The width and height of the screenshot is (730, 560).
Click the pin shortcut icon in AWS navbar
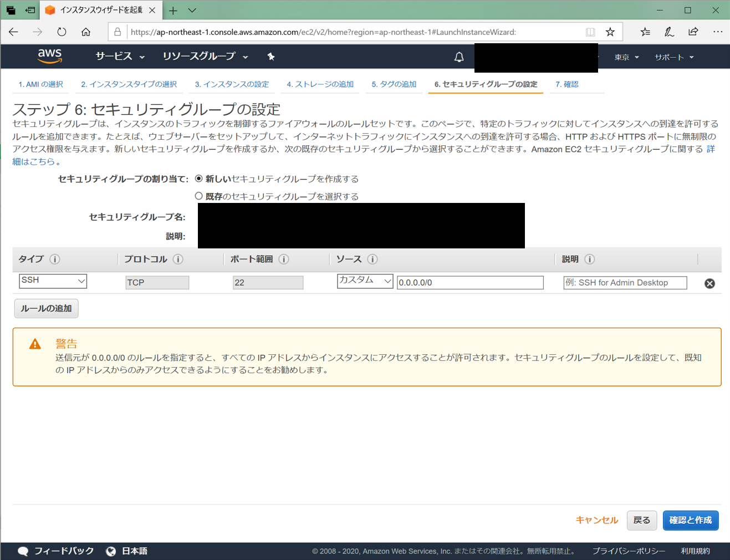[271, 57]
